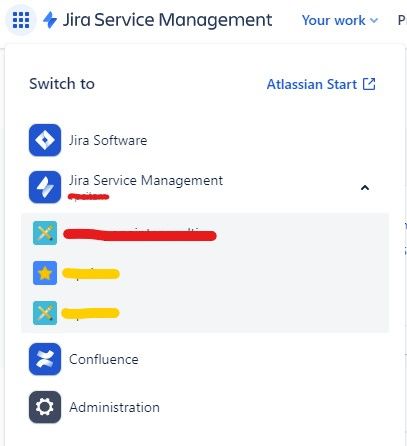
Task: Click the Jira Service Management product icon in list
Action: [x=45, y=187]
